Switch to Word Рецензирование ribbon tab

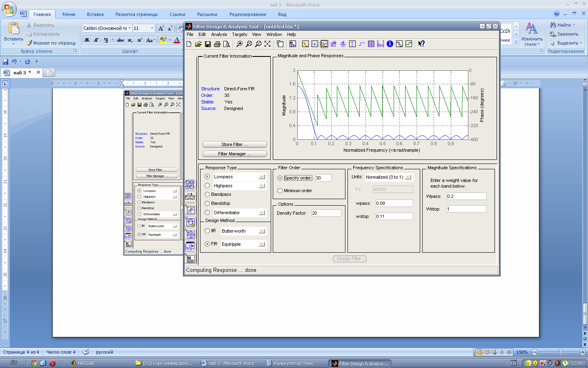click(248, 14)
